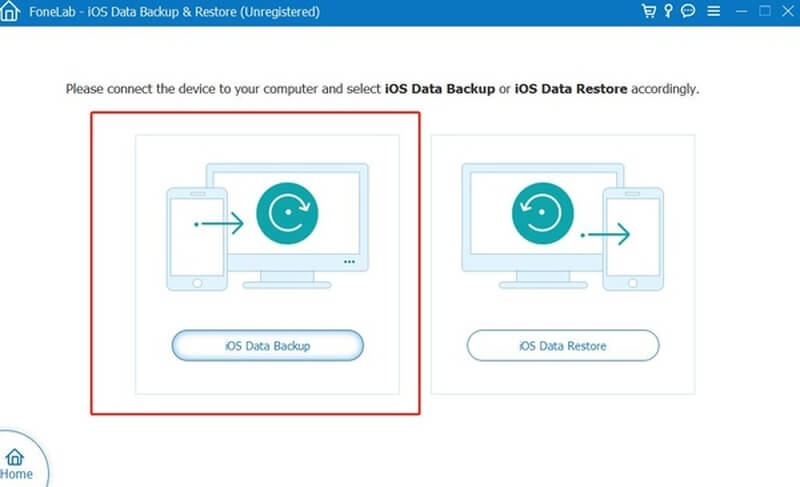Maximize the FoneLab window

pos(764,11)
